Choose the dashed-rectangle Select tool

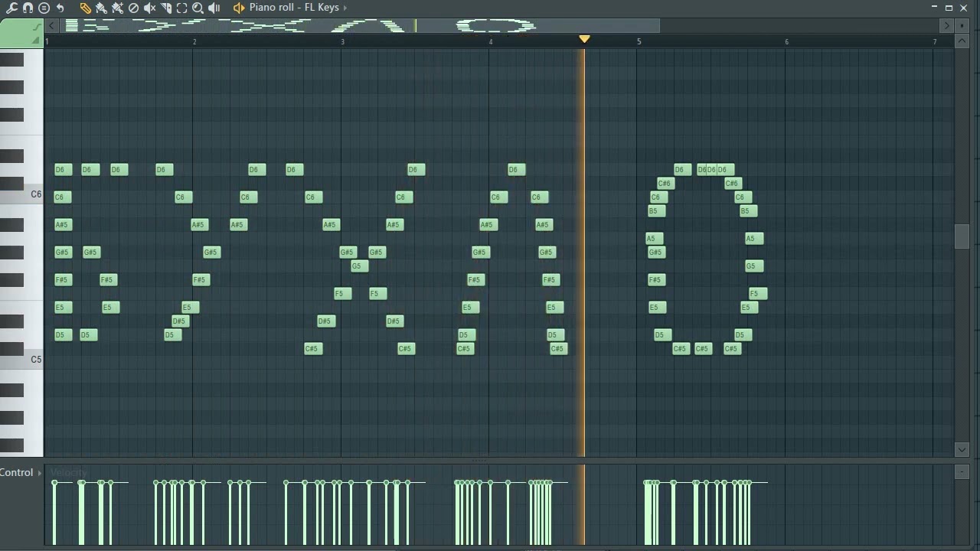click(182, 8)
